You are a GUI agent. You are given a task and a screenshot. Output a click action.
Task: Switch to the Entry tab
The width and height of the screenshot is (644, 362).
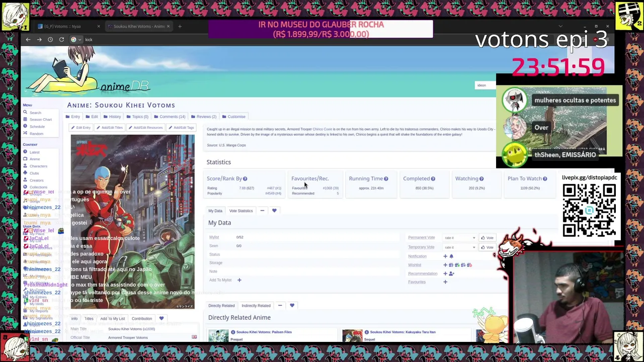tap(72, 117)
